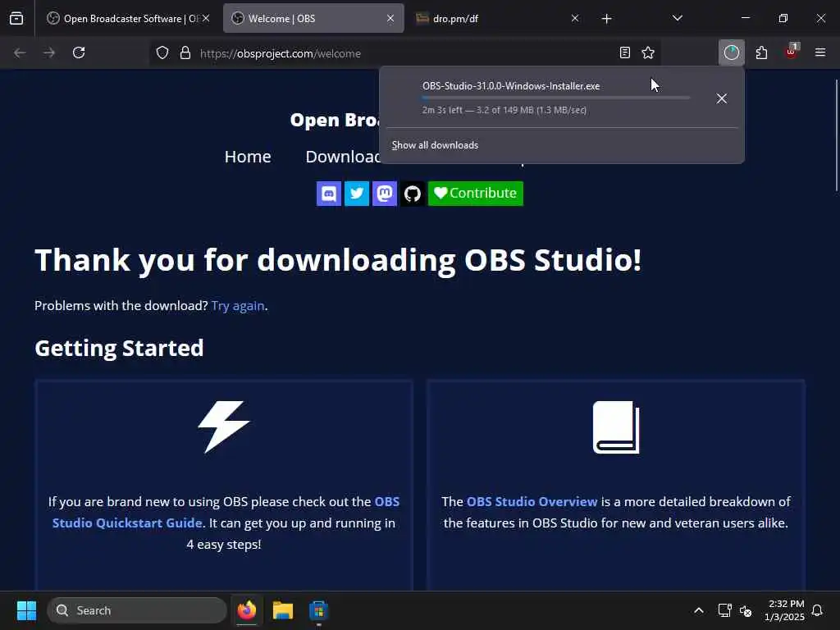Screen dimensions: 840x630
Task: Show site security padlock info
Action: point(185,52)
